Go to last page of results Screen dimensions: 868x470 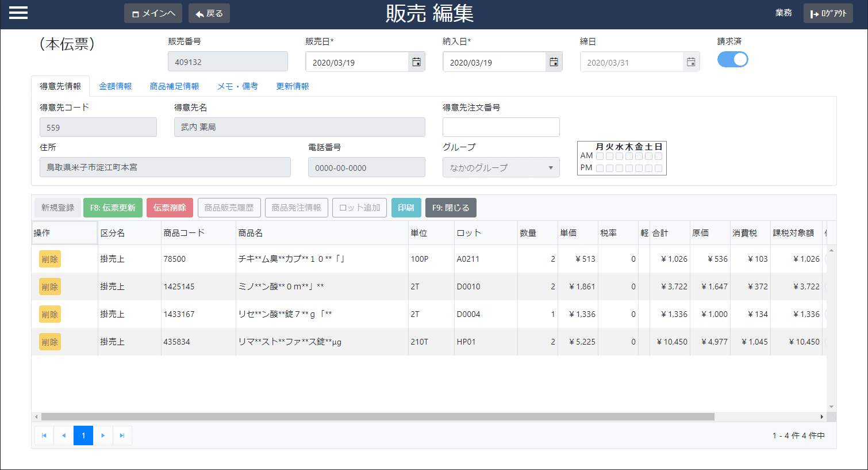(x=122, y=435)
